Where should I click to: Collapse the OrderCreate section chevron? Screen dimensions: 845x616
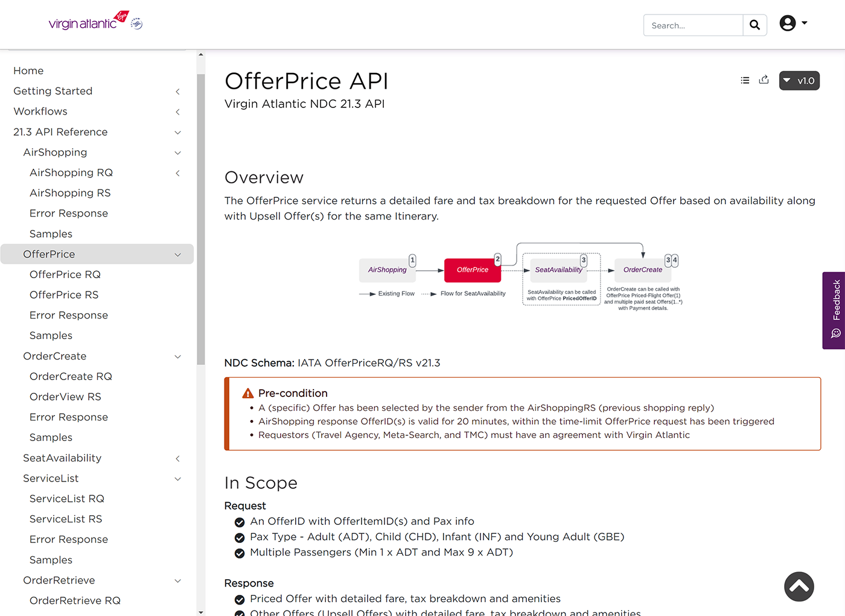177,357
